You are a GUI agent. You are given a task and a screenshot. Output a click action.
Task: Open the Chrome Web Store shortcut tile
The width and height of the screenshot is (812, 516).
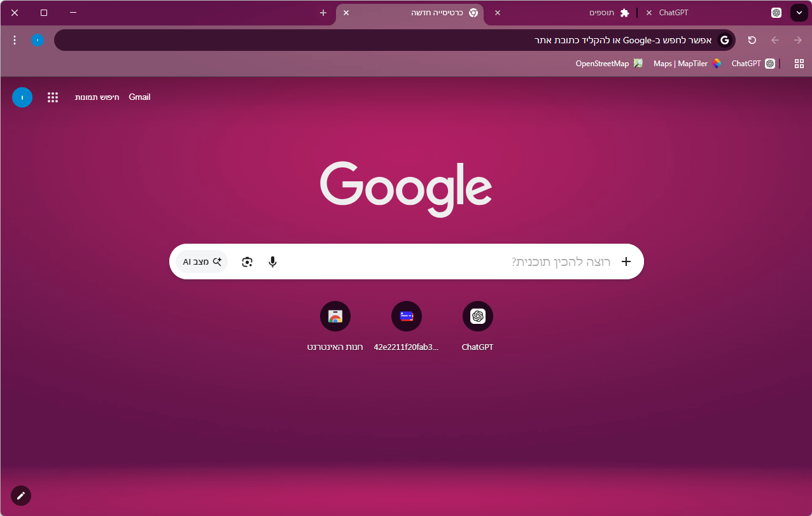(x=335, y=316)
